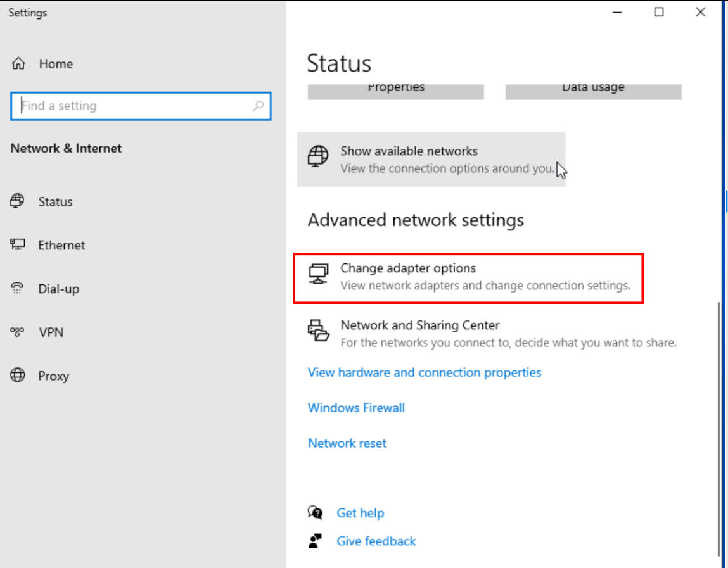The height and width of the screenshot is (568, 728).
Task: Click the search magnifier icon
Action: 258,106
